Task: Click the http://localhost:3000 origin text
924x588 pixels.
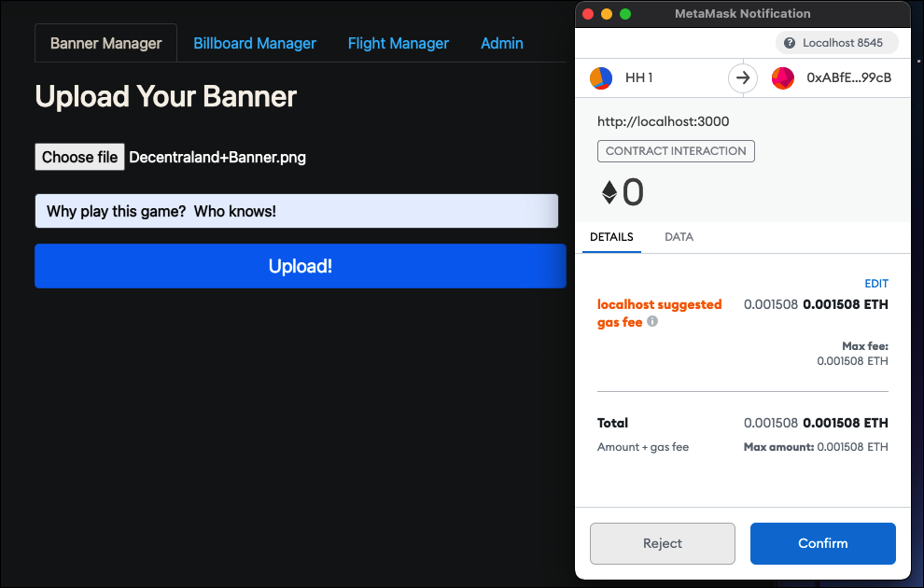Action: pyautogui.click(x=663, y=121)
